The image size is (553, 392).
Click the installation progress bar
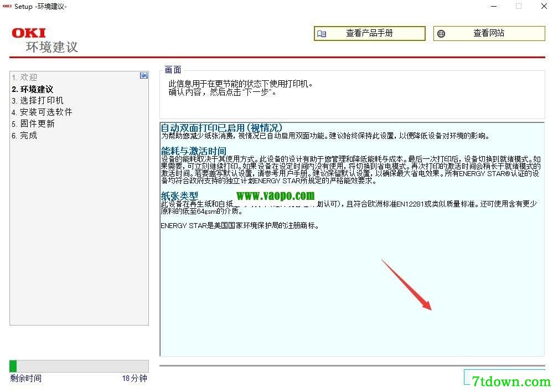pos(79,366)
